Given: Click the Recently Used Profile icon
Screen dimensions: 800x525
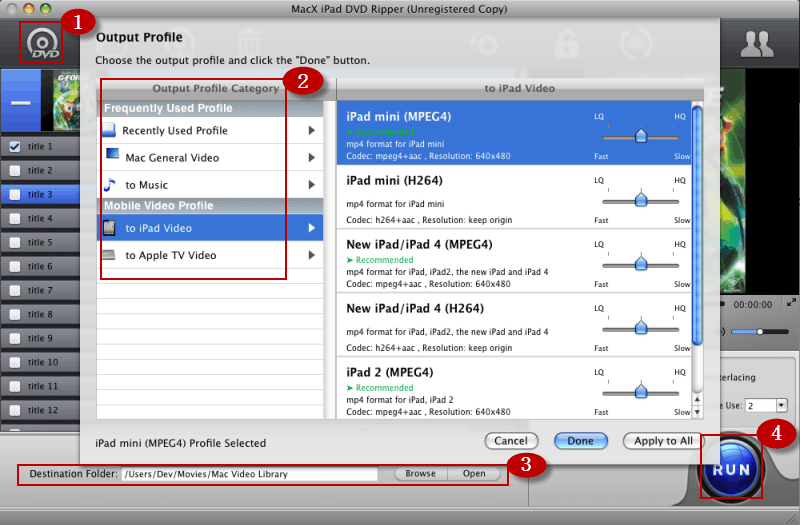Looking at the screenshot, I should 109,130.
